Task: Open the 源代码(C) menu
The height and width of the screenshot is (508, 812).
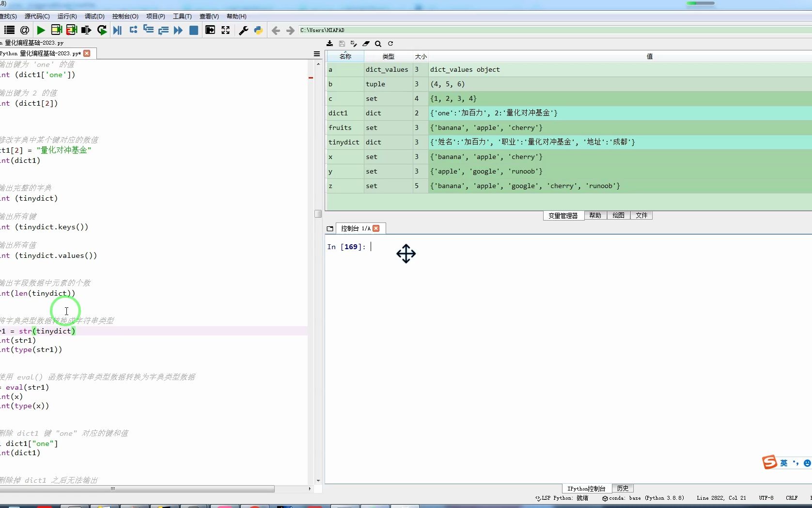Action: coord(37,16)
